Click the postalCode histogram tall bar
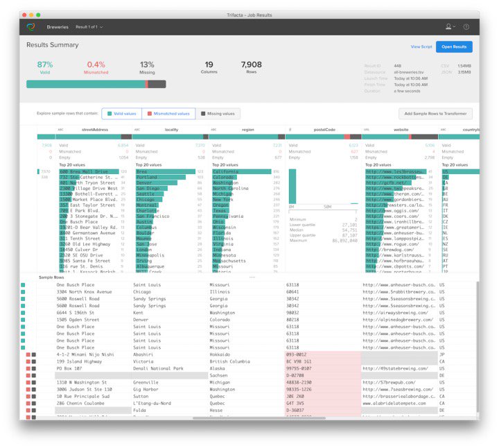The image size is (499, 448). click(x=292, y=187)
